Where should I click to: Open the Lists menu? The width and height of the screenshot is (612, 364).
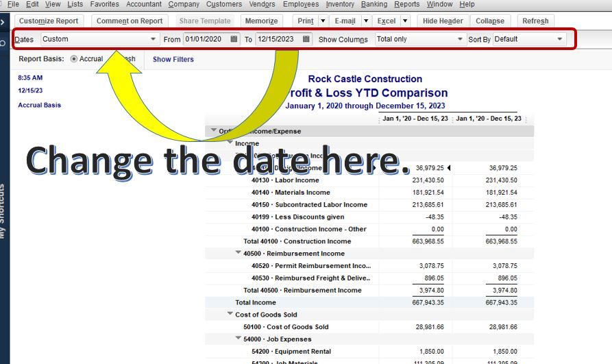pos(75,4)
